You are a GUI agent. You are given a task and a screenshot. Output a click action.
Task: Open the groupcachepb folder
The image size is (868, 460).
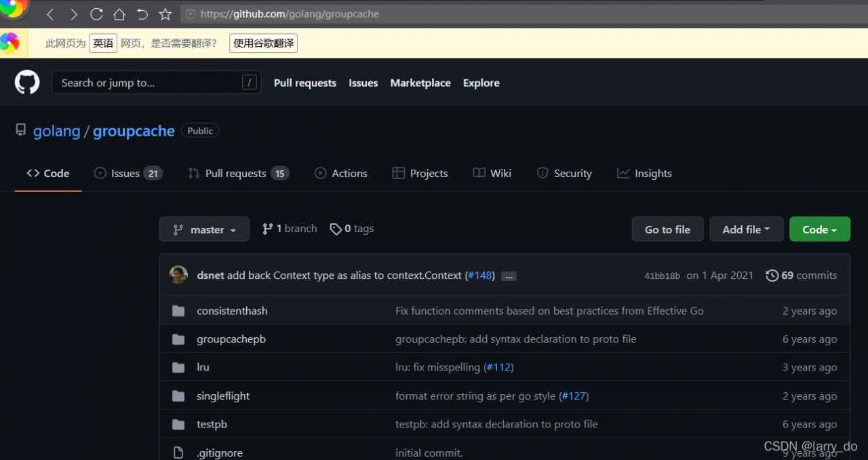pyautogui.click(x=231, y=339)
